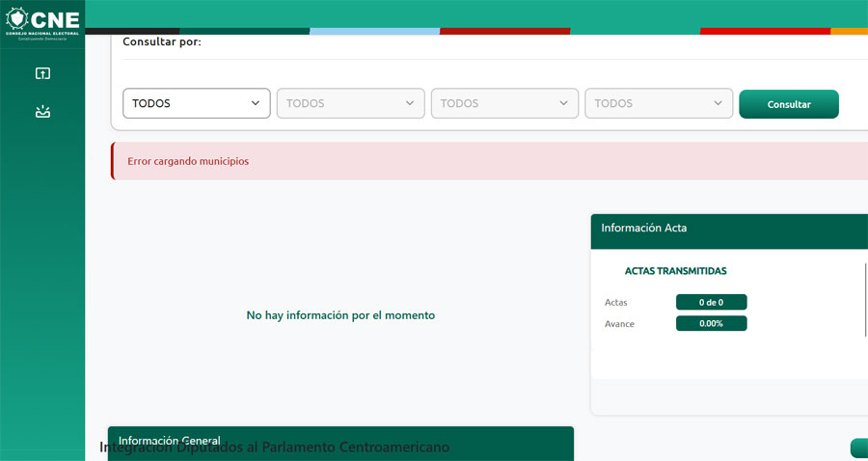Click the Información Acta panel header
Screen dimensions: 868x461
click(x=729, y=229)
